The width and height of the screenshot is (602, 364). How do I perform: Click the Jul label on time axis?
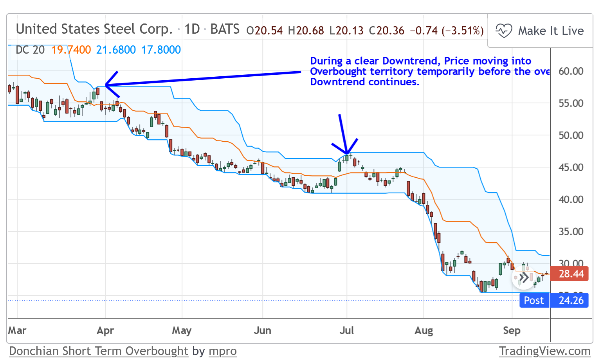pos(347,330)
